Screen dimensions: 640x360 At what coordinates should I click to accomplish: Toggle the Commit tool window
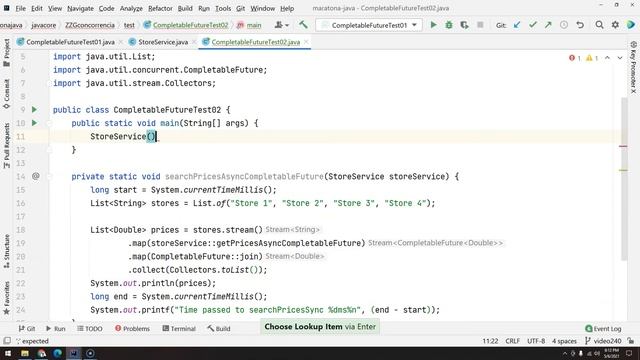tap(7, 93)
